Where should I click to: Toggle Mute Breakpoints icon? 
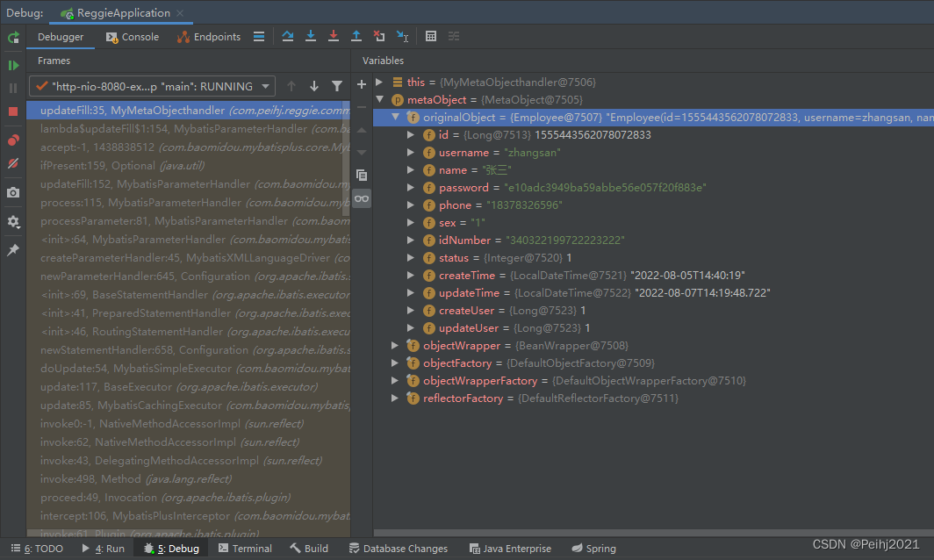[x=13, y=164]
